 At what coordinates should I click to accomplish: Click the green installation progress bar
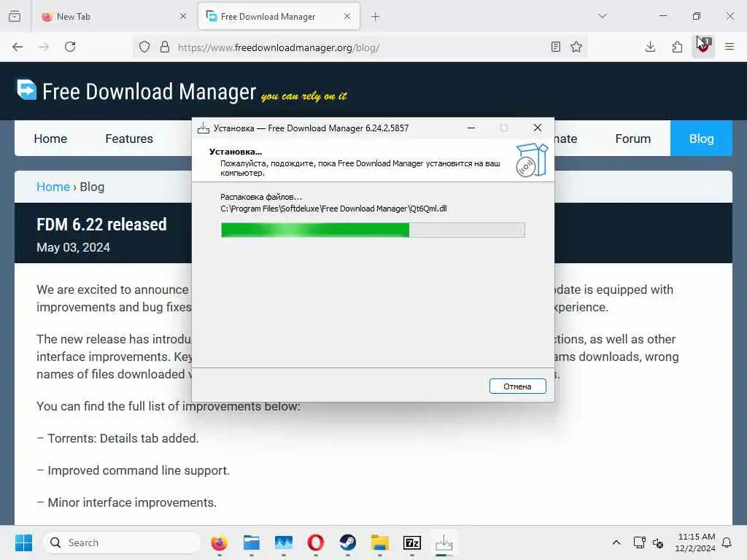373,230
